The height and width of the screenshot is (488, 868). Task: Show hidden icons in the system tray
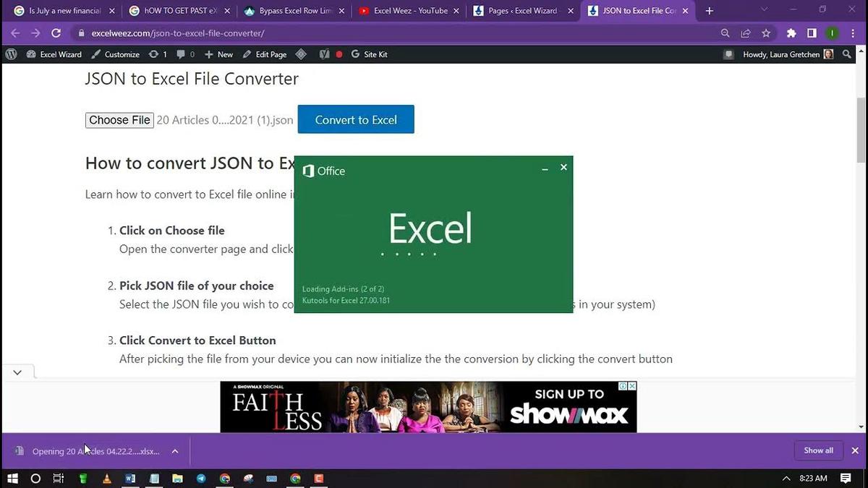coord(786,478)
